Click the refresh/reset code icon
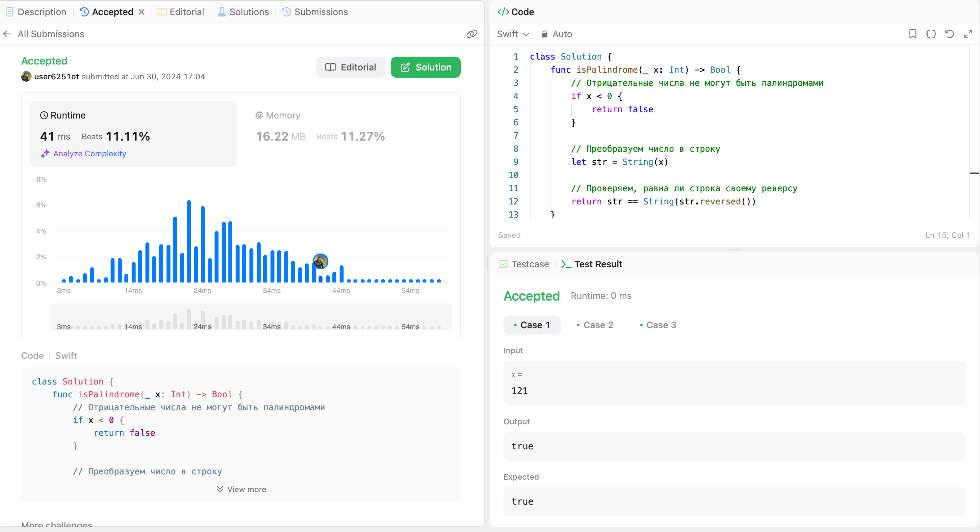The image size is (980, 532). tap(950, 34)
